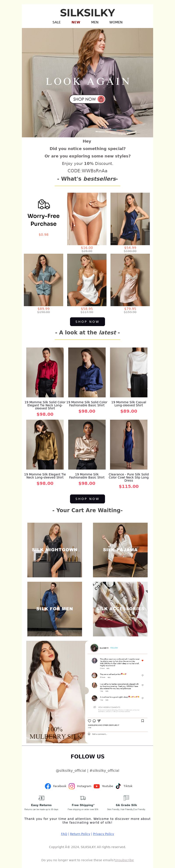Open the SALE menu item

[57, 22]
